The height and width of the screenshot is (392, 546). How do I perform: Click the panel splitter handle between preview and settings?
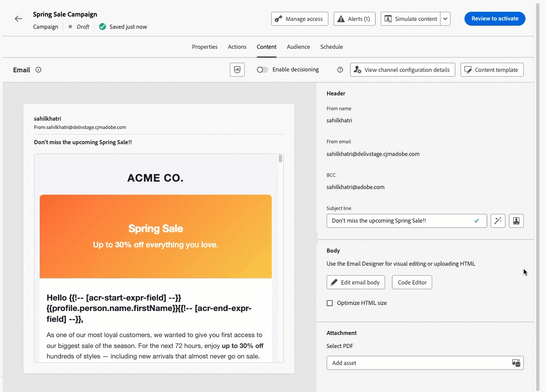316,238
